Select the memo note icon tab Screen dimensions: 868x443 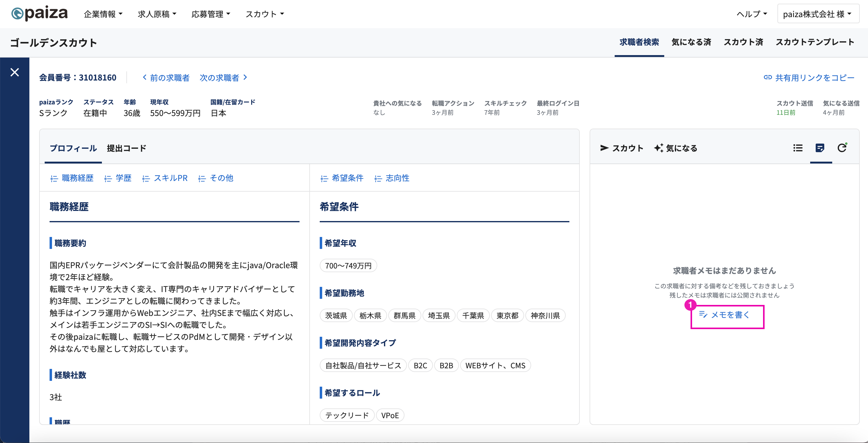(x=820, y=148)
